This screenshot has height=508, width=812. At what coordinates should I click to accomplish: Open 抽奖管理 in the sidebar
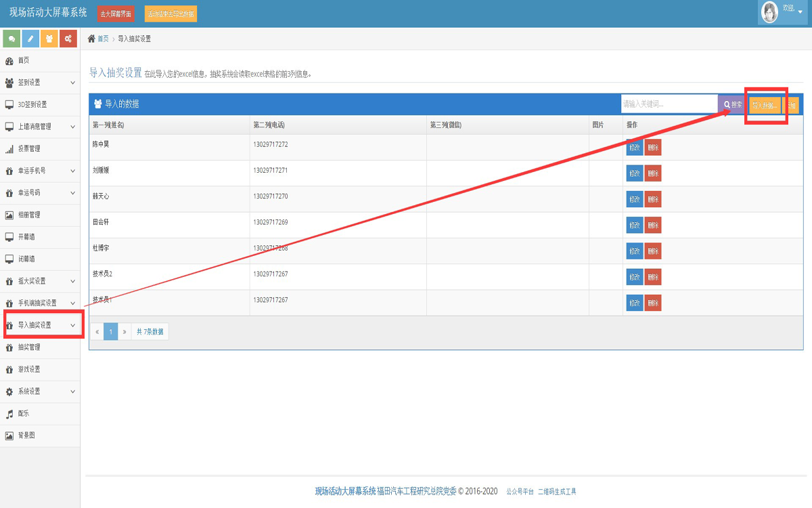click(x=29, y=347)
